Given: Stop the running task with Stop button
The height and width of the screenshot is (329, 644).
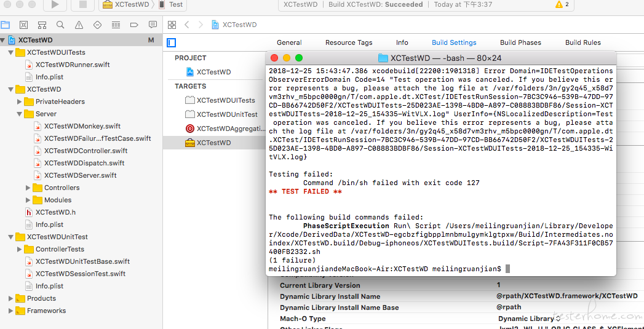Looking at the screenshot, I should click(82, 5).
